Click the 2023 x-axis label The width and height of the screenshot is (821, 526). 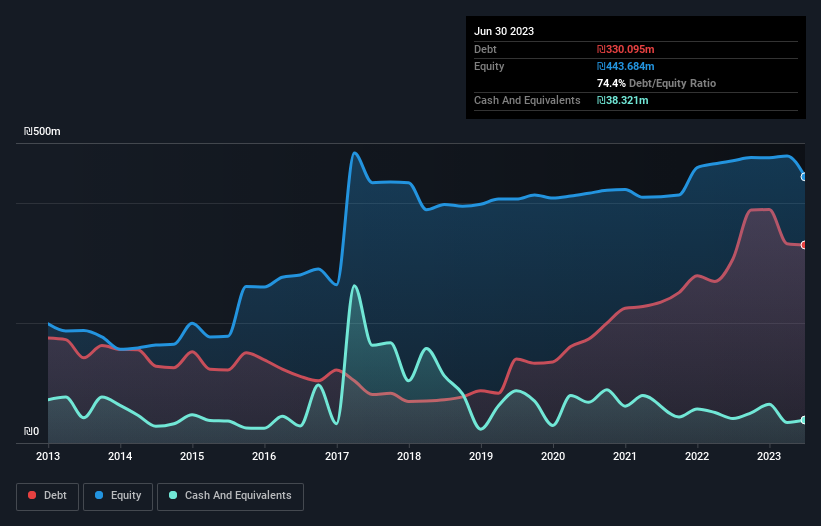(769, 456)
